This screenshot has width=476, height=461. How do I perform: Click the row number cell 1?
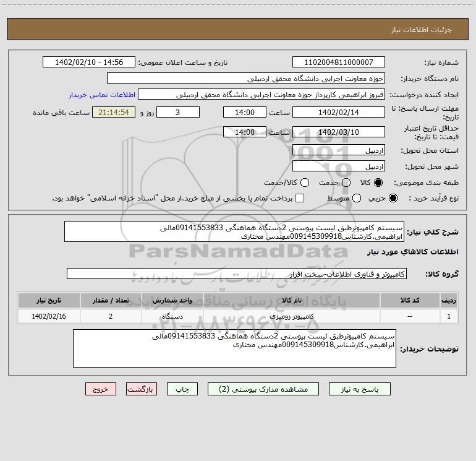tap(449, 316)
